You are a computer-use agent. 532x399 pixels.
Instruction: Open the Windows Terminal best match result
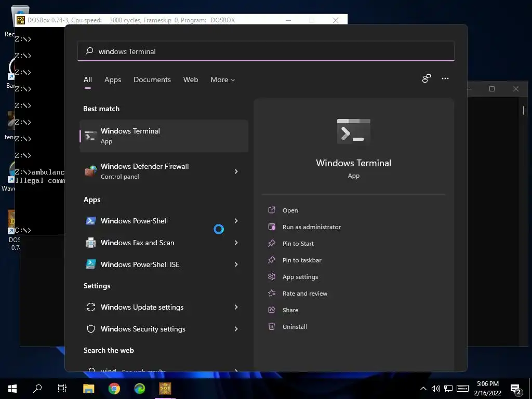164,136
